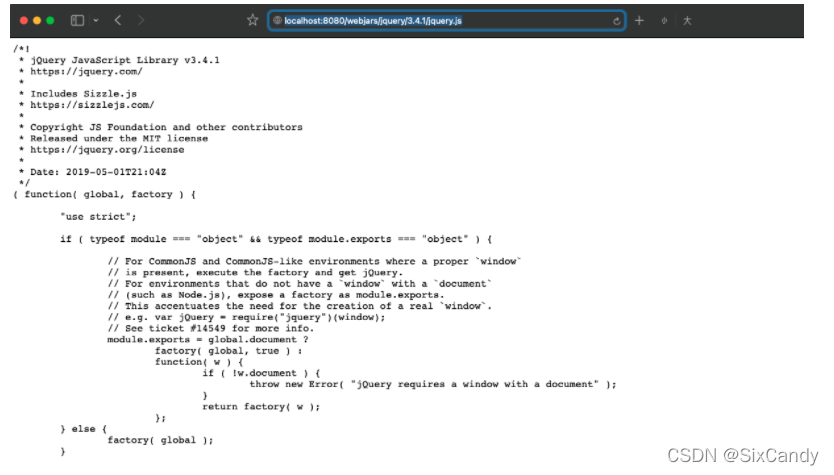Click the "use strict"; statement
Screen dimensions: 834x475
(98, 216)
